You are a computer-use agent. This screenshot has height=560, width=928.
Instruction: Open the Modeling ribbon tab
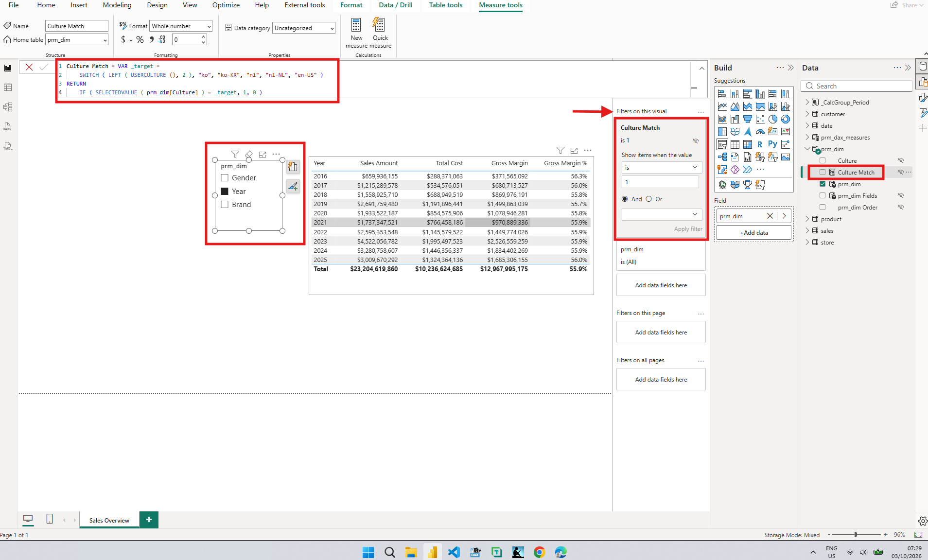pos(117,5)
